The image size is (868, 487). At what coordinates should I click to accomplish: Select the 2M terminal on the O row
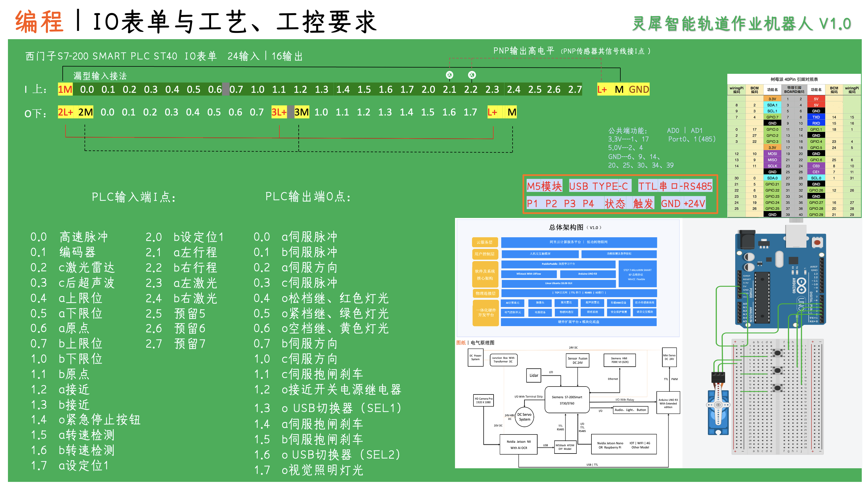(x=86, y=112)
